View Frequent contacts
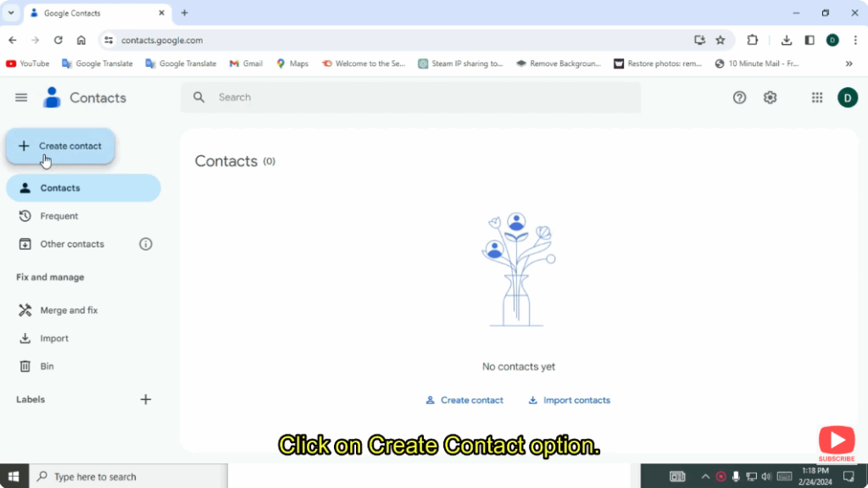The height and width of the screenshot is (488, 868). [58, 215]
